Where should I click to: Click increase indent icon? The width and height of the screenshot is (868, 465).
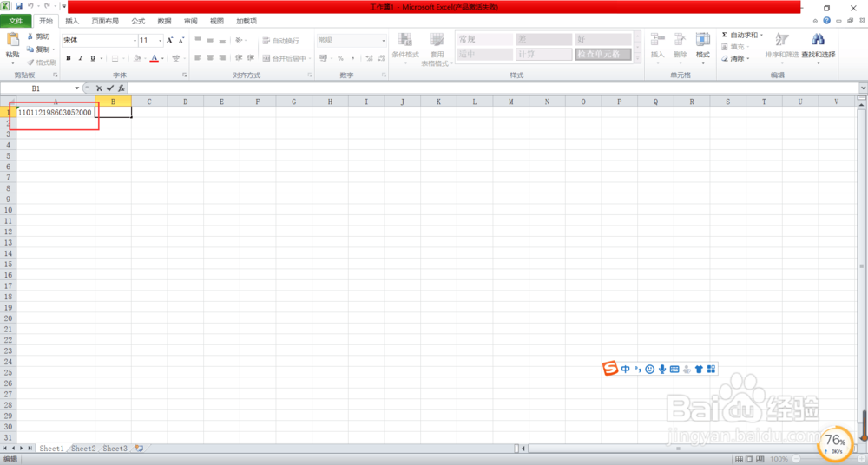pyautogui.click(x=250, y=57)
